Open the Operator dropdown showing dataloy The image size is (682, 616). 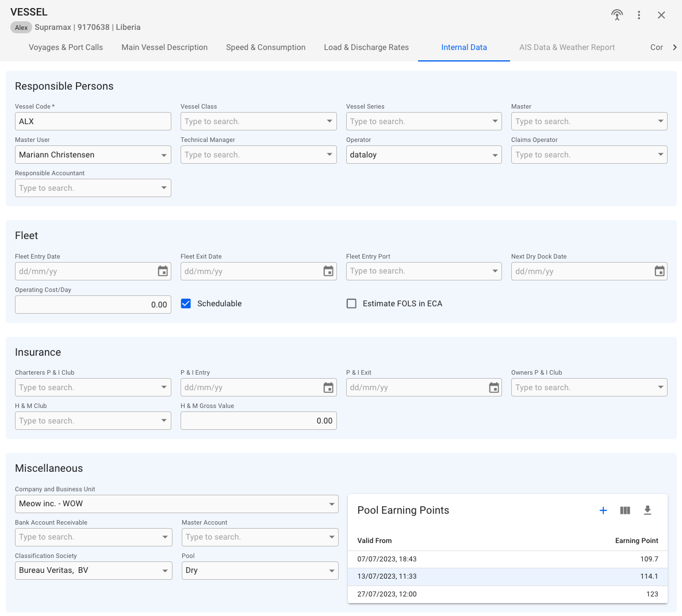click(x=495, y=155)
